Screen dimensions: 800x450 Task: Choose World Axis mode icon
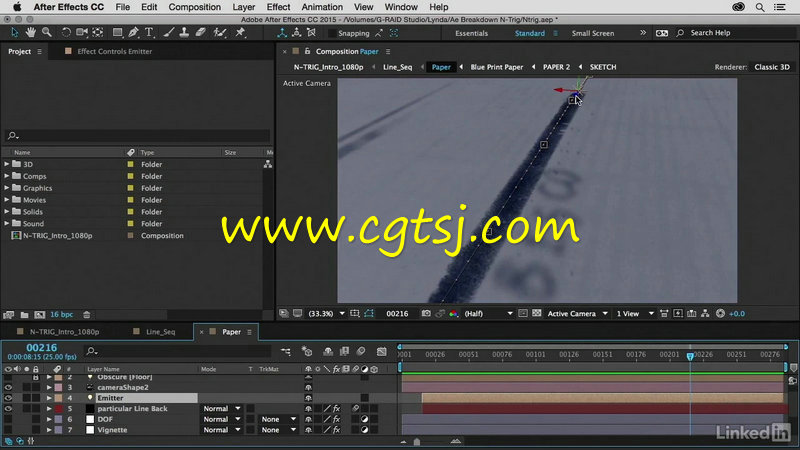click(x=296, y=33)
